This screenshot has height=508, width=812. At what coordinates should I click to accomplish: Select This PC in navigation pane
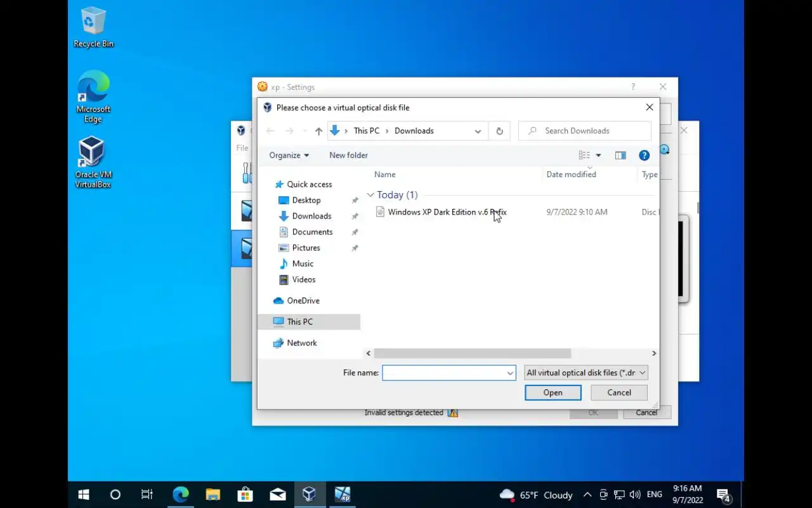(x=309, y=321)
